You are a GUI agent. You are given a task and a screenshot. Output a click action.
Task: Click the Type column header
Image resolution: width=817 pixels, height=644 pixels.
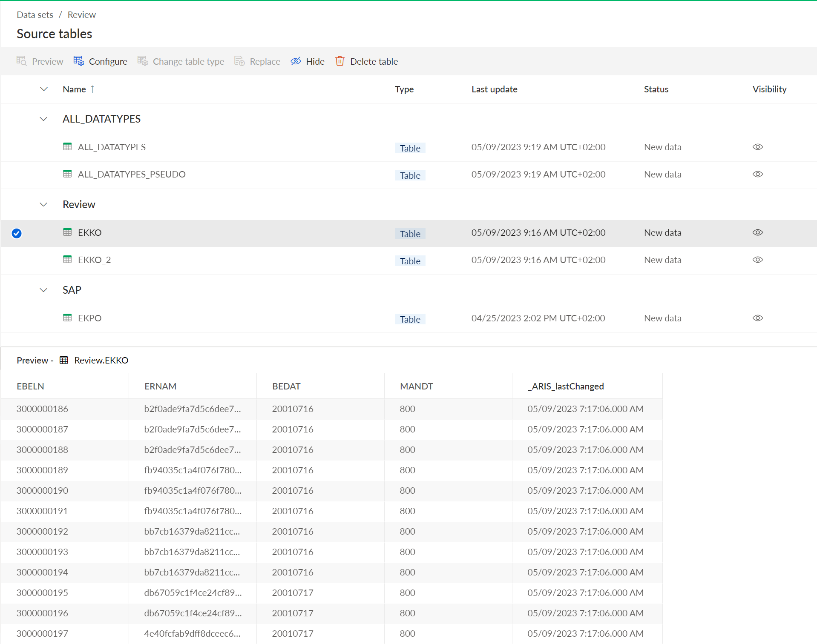tap(404, 89)
